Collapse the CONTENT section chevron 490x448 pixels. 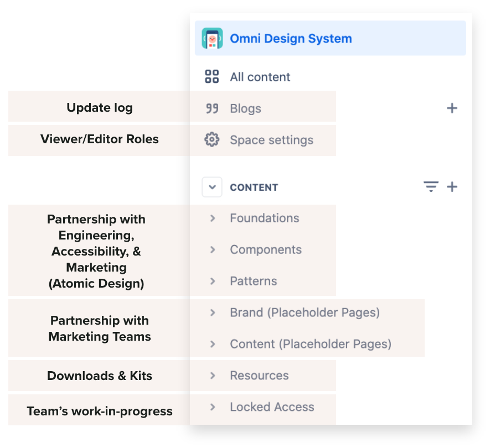click(x=212, y=187)
